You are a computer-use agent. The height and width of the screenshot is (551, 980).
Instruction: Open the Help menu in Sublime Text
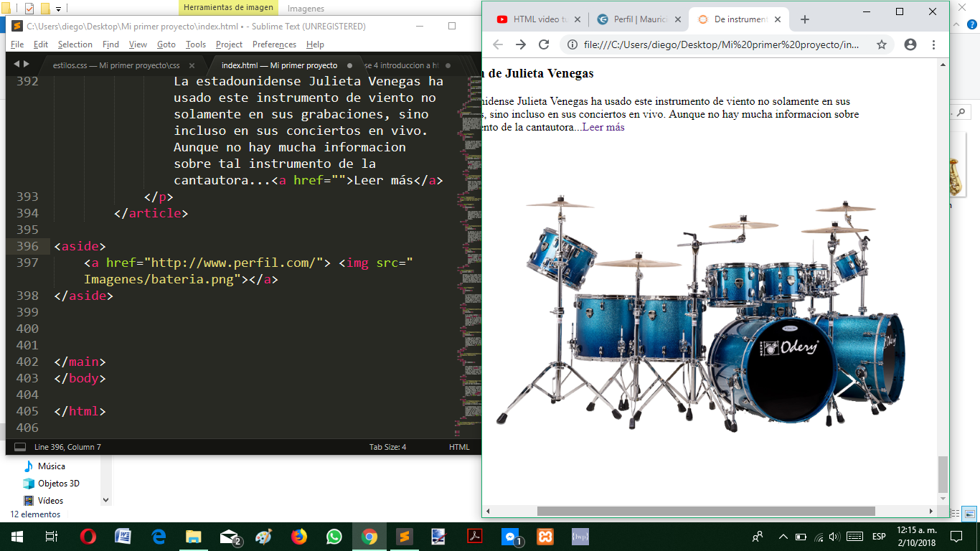click(315, 44)
